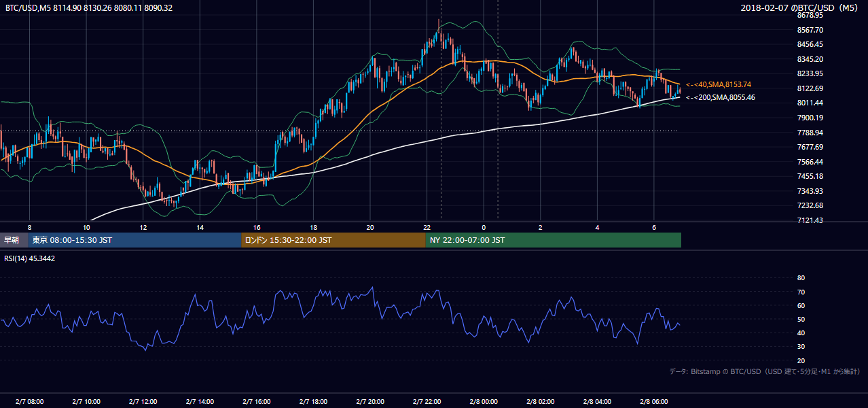
Task: Click the RSI scale value 30
Action: click(801, 347)
